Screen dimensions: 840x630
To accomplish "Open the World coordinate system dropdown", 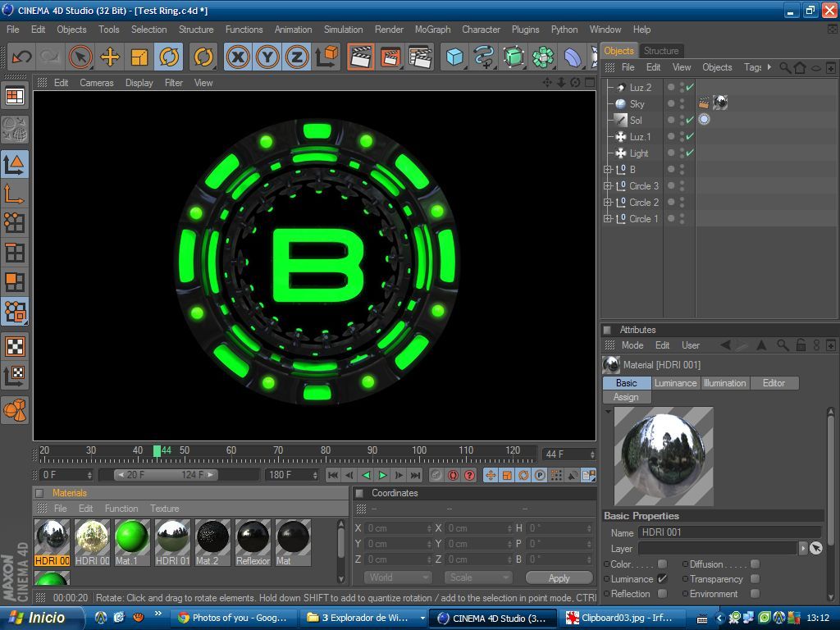I will tap(398, 577).
